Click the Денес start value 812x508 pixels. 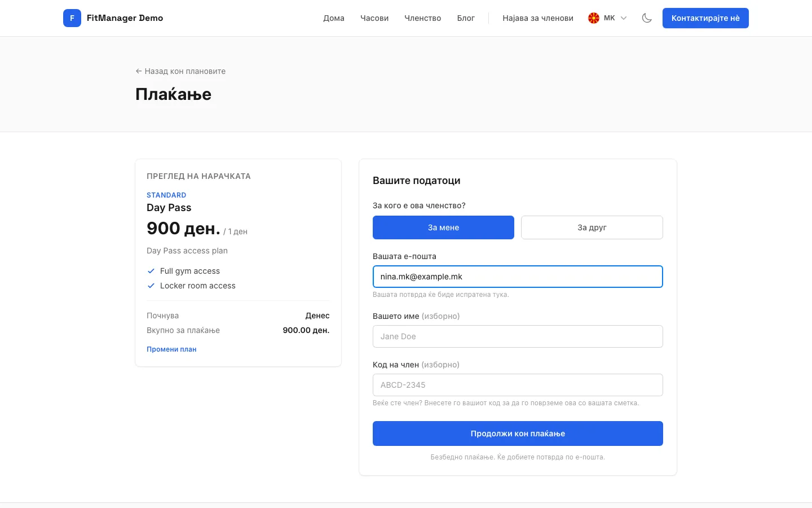click(317, 316)
